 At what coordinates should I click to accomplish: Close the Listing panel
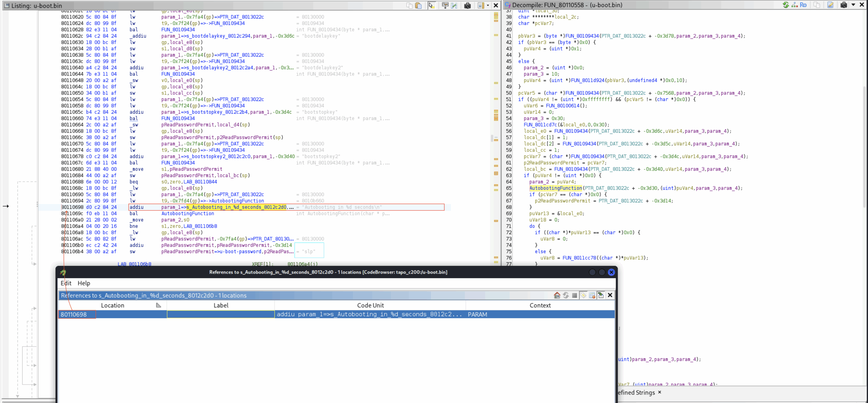(496, 5)
